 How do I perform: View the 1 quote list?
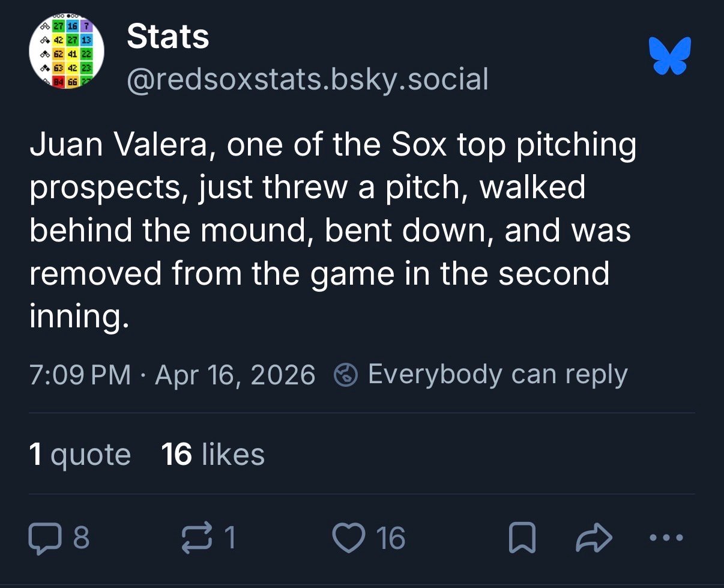[x=80, y=454]
